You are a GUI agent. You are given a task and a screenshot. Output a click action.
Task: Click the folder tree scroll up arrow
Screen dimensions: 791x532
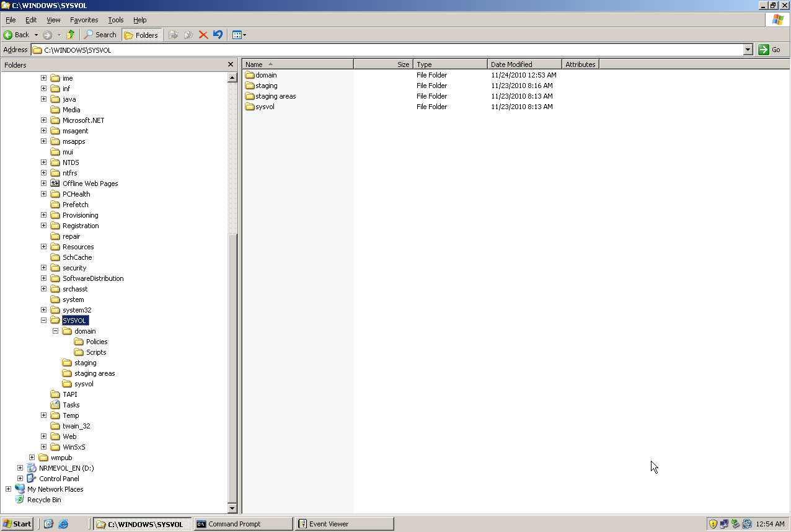232,78
